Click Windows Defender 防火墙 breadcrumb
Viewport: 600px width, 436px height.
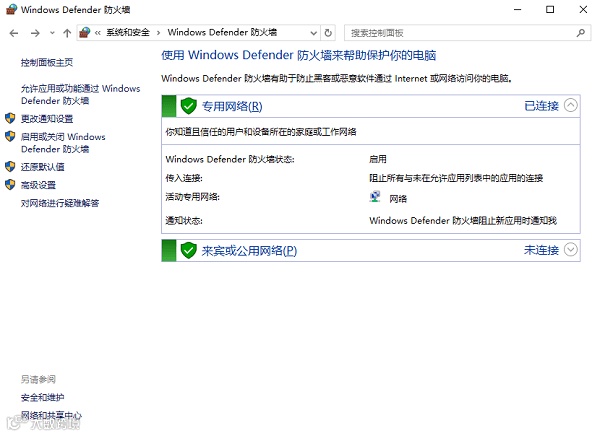click(x=222, y=33)
